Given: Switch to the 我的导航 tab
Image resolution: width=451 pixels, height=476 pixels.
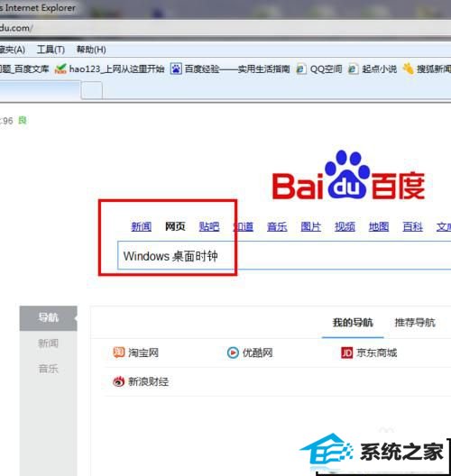Looking at the screenshot, I should coord(353,322).
